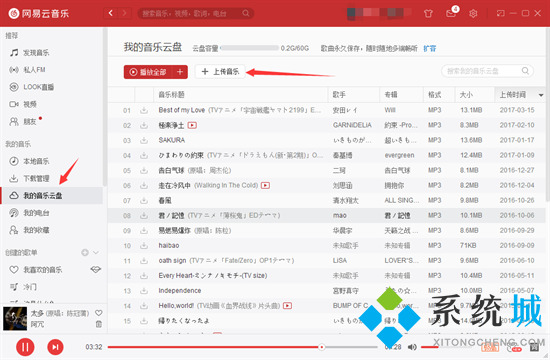Click 上传音乐 button

(x=220, y=72)
